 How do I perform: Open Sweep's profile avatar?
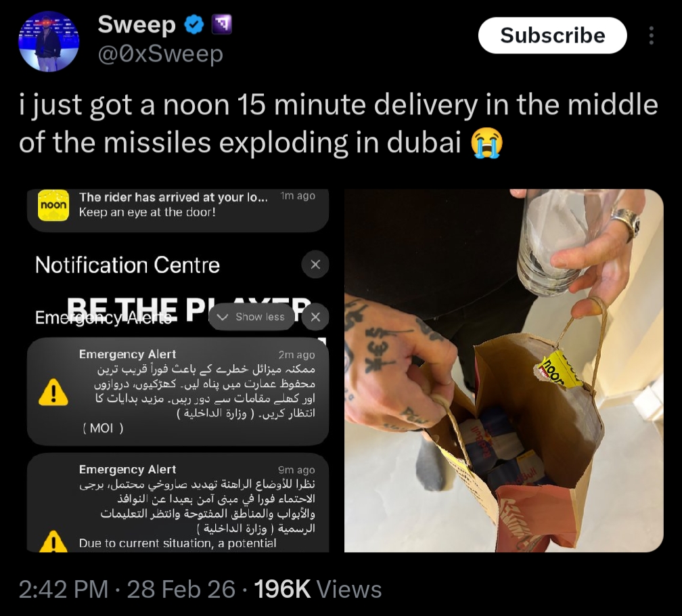point(49,41)
